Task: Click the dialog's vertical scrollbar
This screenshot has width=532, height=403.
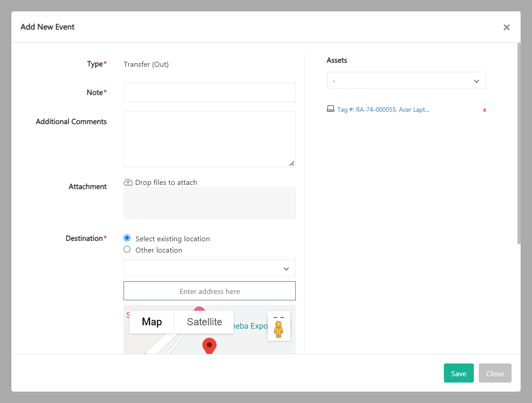Action: pyautogui.click(x=519, y=144)
